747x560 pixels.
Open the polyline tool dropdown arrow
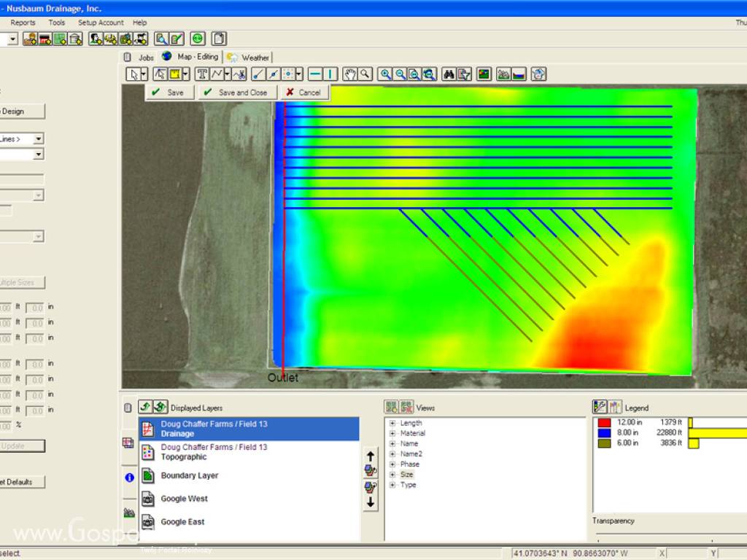228,74
